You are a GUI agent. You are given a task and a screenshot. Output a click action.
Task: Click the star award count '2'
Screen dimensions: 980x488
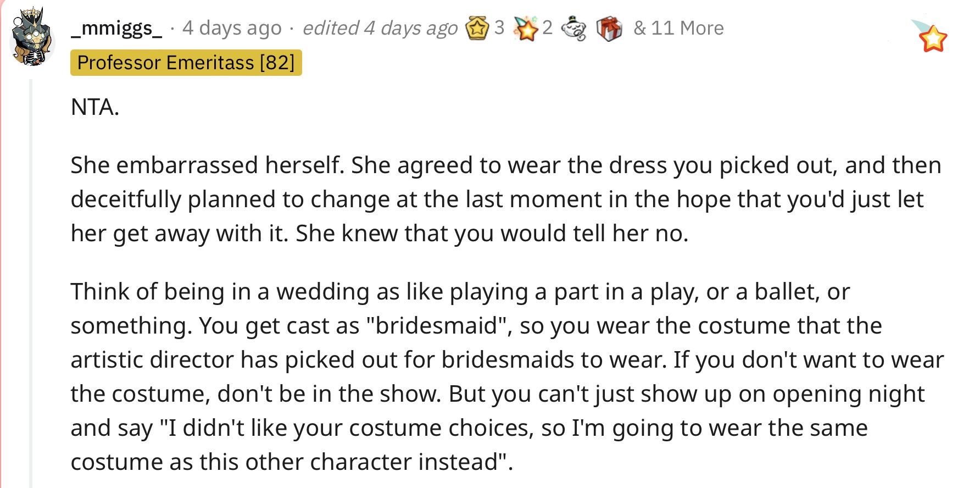pyautogui.click(x=547, y=27)
